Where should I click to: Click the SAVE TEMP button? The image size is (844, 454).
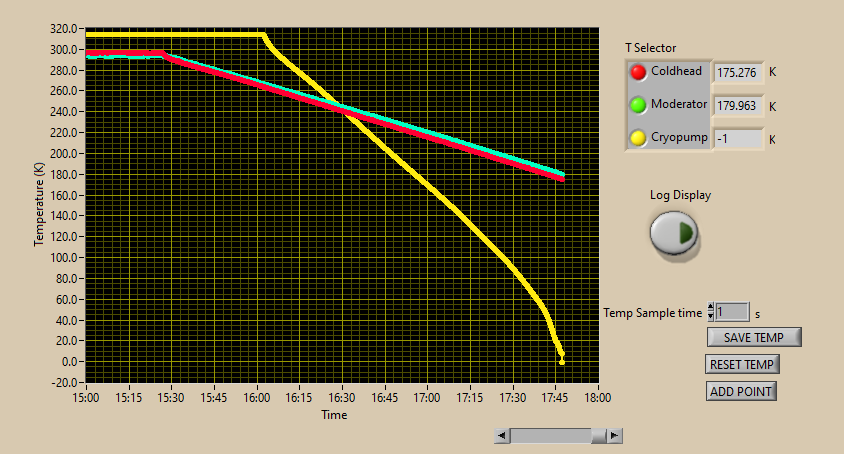pyautogui.click(x=754, y=337)
